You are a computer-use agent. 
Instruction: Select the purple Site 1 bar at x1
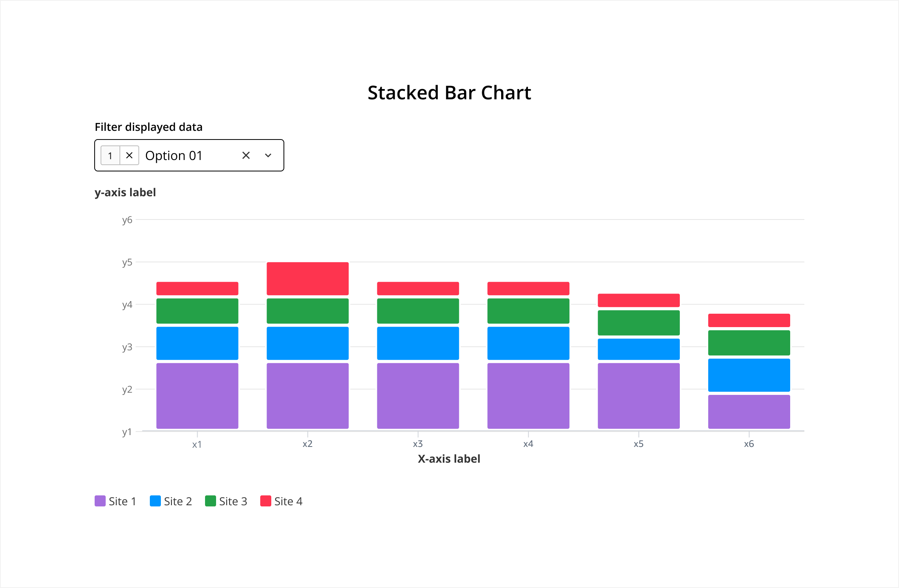coord(197,396)
